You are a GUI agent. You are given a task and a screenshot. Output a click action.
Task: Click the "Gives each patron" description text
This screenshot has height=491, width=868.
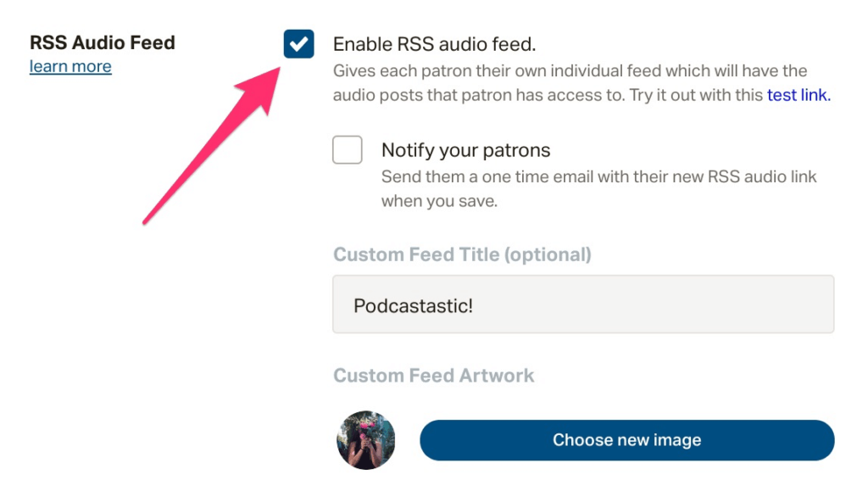(x=570, y=70)
